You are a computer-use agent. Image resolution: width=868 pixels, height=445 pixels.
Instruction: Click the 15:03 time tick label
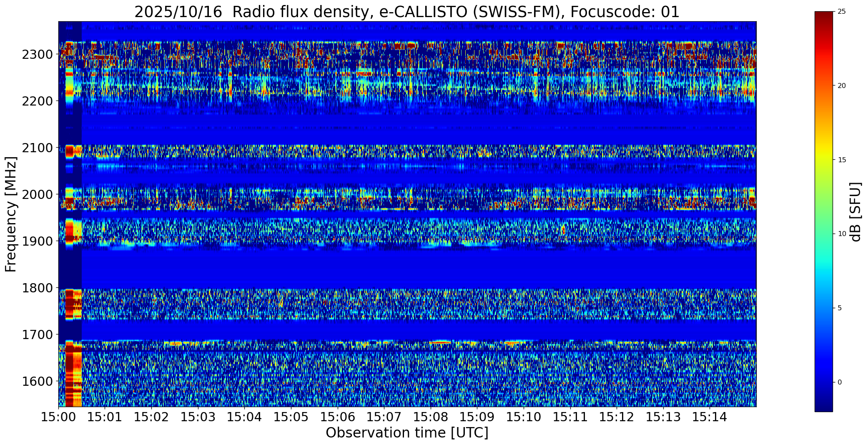(x=198, y=417)
